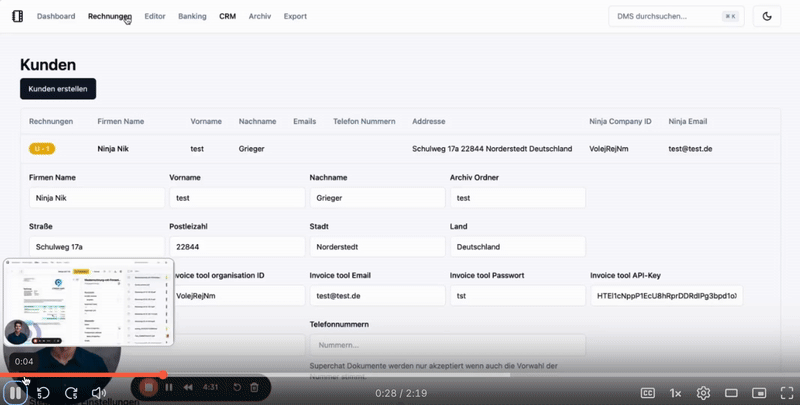The height and width of the screenshot is (405, 800).
Task: Enter fullscreen video mode
Action: tap(784, 393)
